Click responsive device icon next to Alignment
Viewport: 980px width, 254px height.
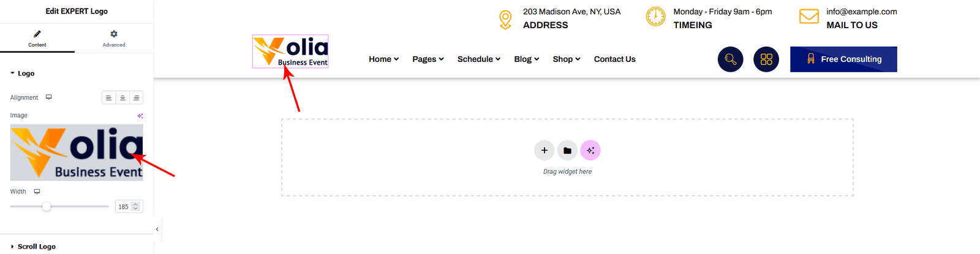49,97
